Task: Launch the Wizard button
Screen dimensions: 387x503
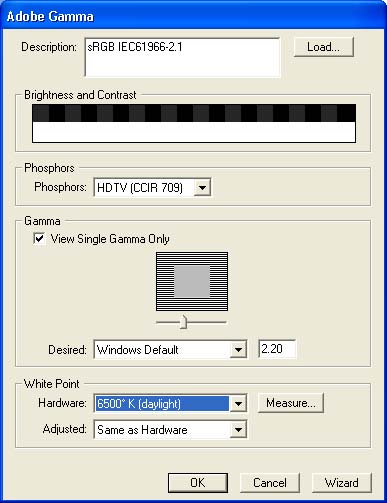Action: [x=342, y=483]
